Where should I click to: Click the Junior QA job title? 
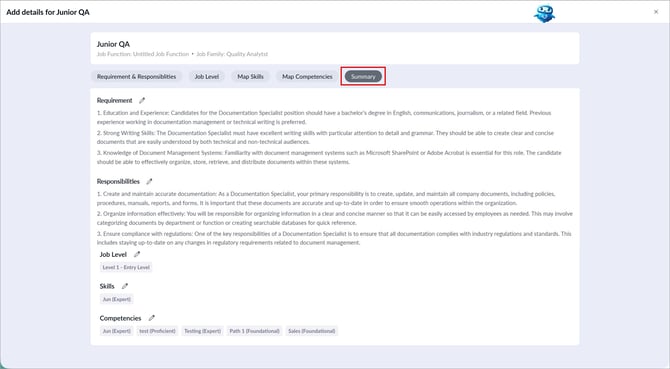tap(113, 44)
